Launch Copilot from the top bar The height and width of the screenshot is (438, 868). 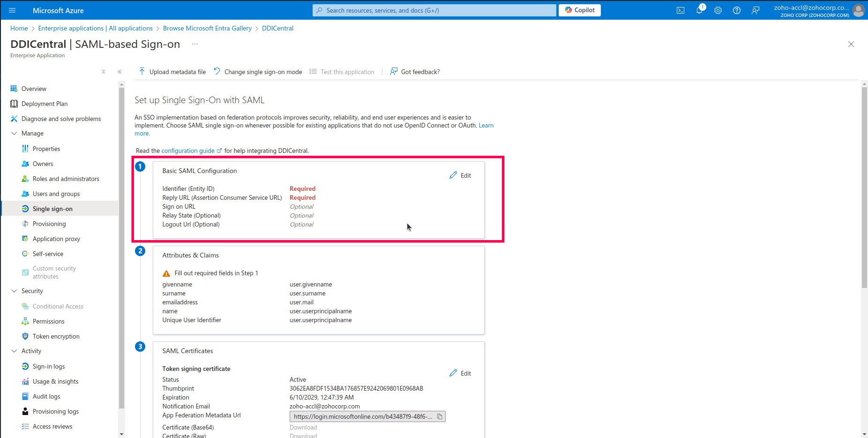[x=579, y=10]
